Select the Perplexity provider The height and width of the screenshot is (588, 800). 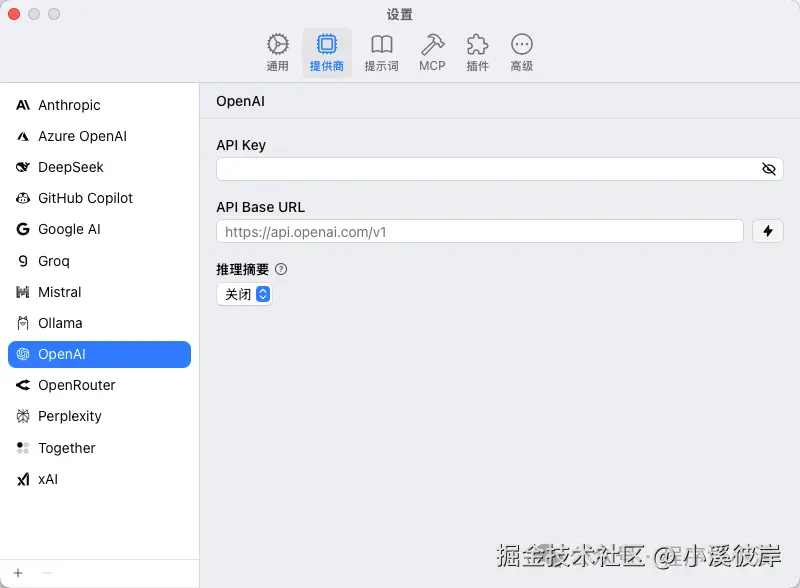click(x=72, y=416)
